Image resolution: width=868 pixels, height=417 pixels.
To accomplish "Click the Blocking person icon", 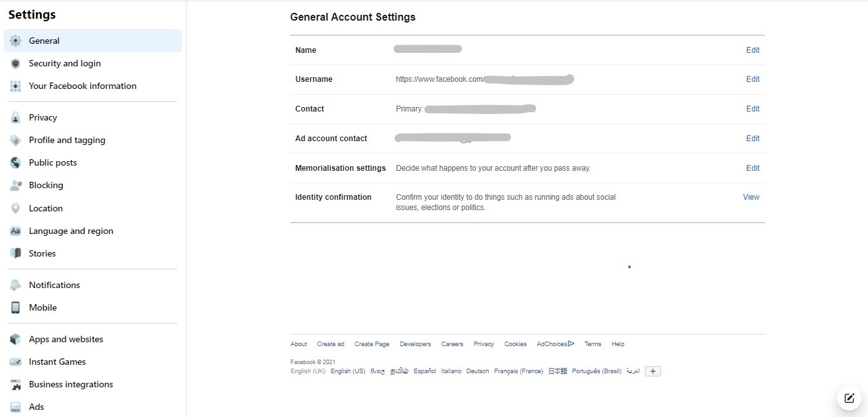I will point(16,185).
